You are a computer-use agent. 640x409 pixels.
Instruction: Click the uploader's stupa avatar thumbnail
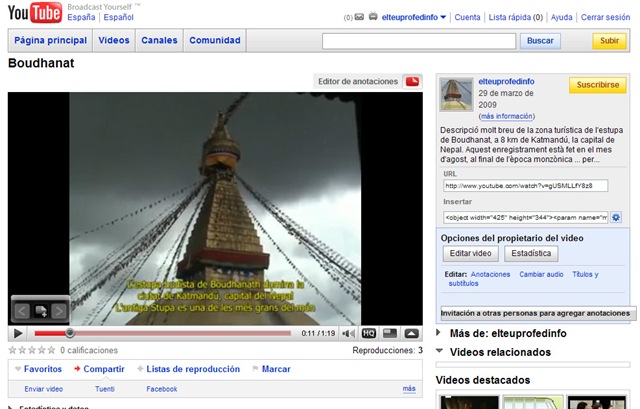[456, 94]
